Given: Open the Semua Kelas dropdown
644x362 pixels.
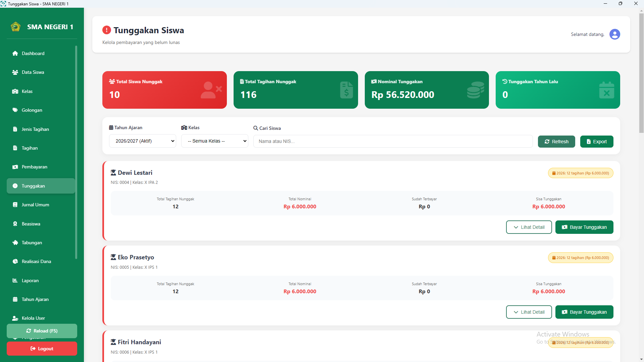Looking at the screenshot, I should (x=215, y=141).
